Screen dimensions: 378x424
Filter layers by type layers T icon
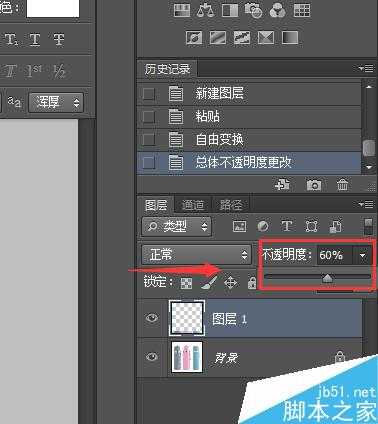(x=287, y=226)
